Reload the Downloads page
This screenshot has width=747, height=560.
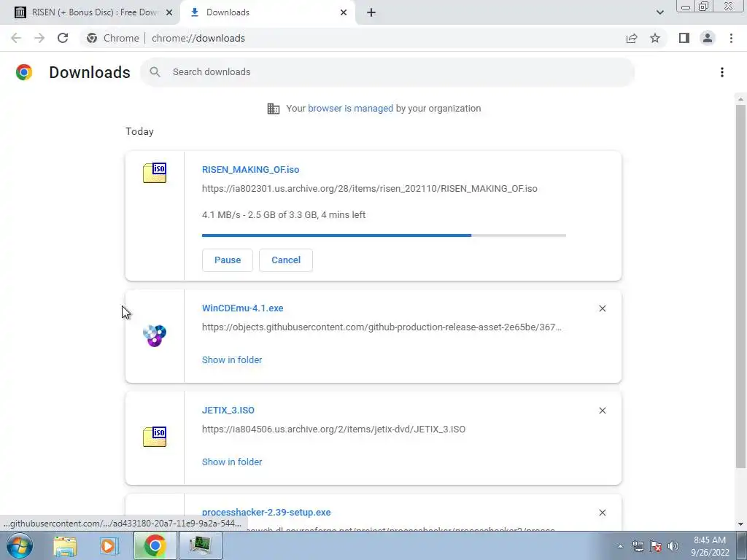tap(63, 38)
